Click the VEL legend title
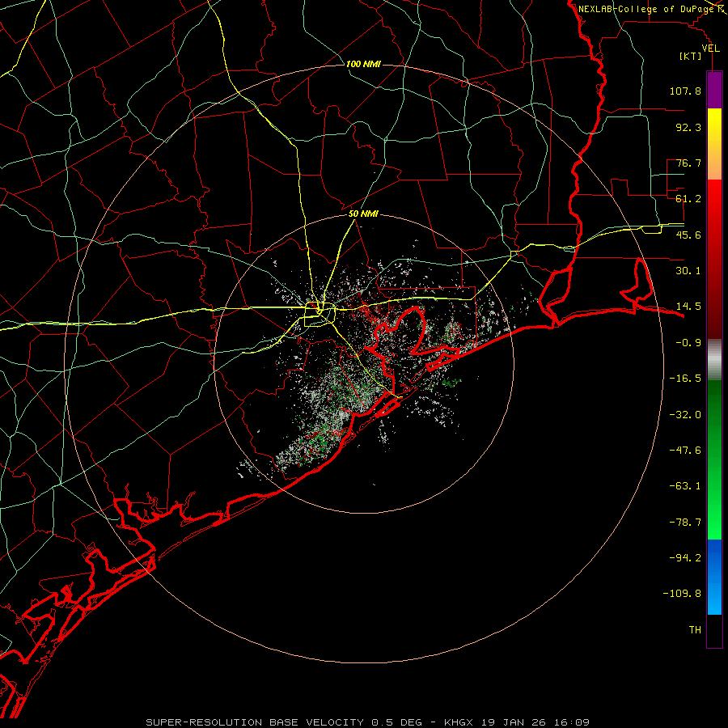The image size is (728, 728). (710, 49)
